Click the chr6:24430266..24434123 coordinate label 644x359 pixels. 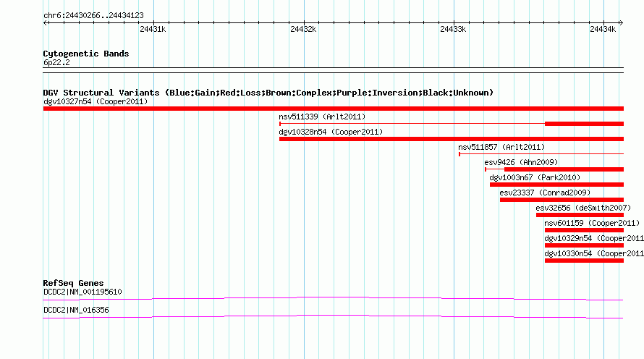pos(93,16)
